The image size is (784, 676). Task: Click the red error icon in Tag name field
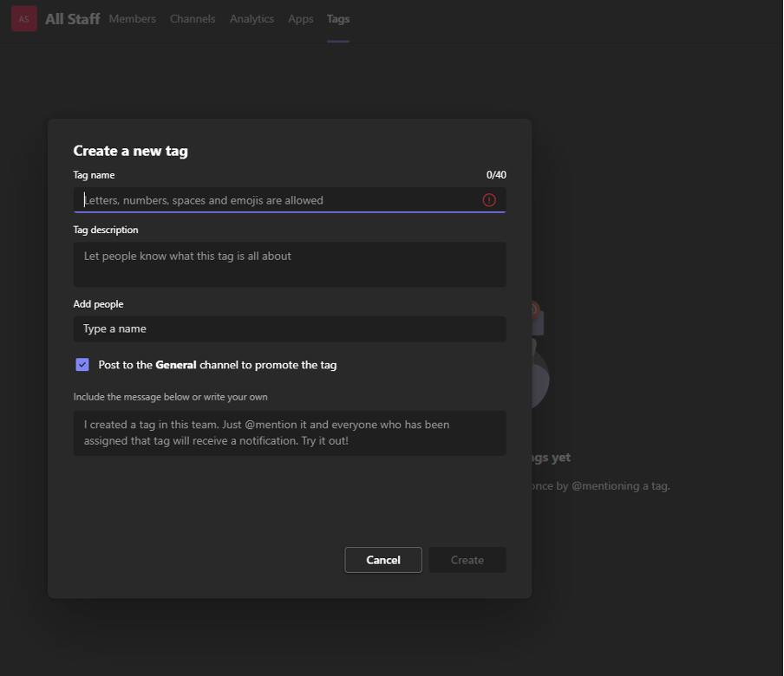coord(489,200)
